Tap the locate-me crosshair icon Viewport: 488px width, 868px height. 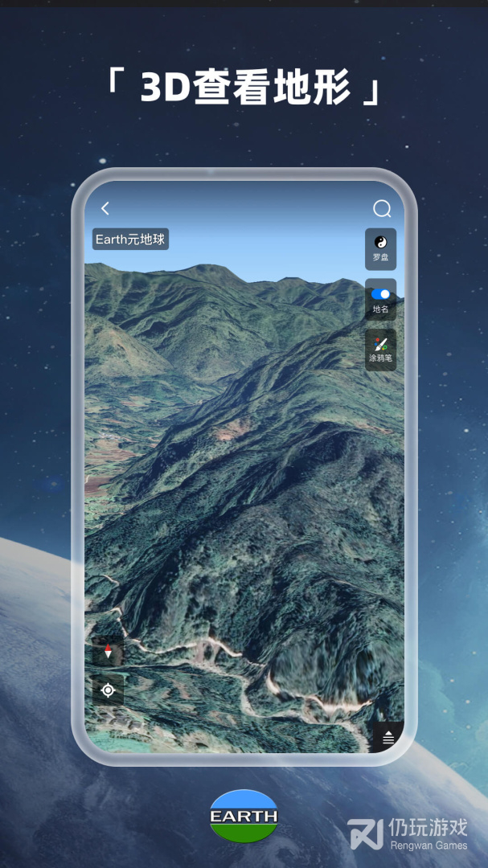(109, 690)
